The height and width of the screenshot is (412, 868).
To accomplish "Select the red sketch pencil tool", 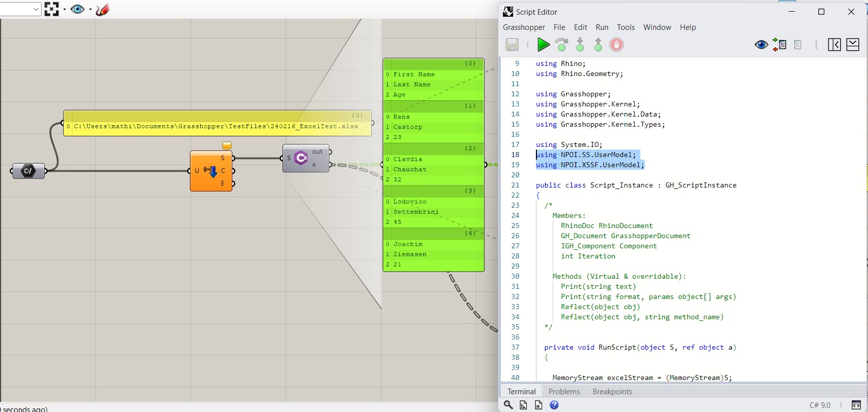I will point(102,9).
